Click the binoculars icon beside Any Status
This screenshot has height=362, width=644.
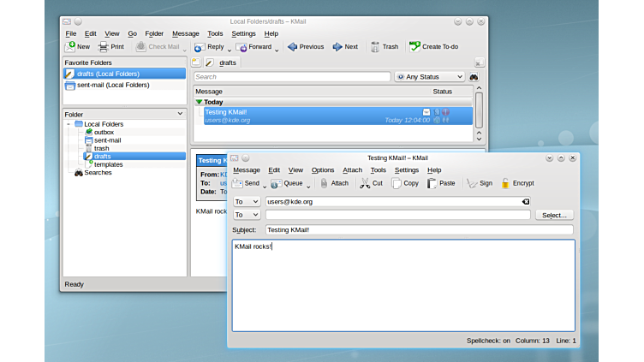(x=474, y=77)
